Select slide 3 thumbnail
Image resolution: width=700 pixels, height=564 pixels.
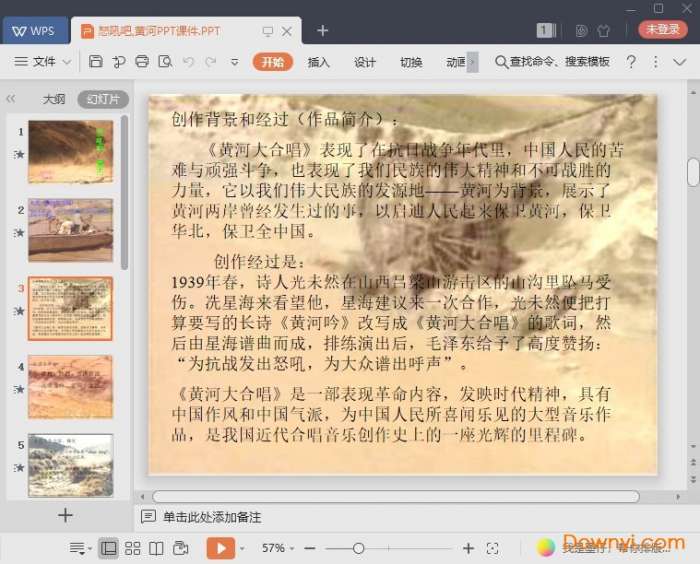pyautogui.click(x=71, y=309)
